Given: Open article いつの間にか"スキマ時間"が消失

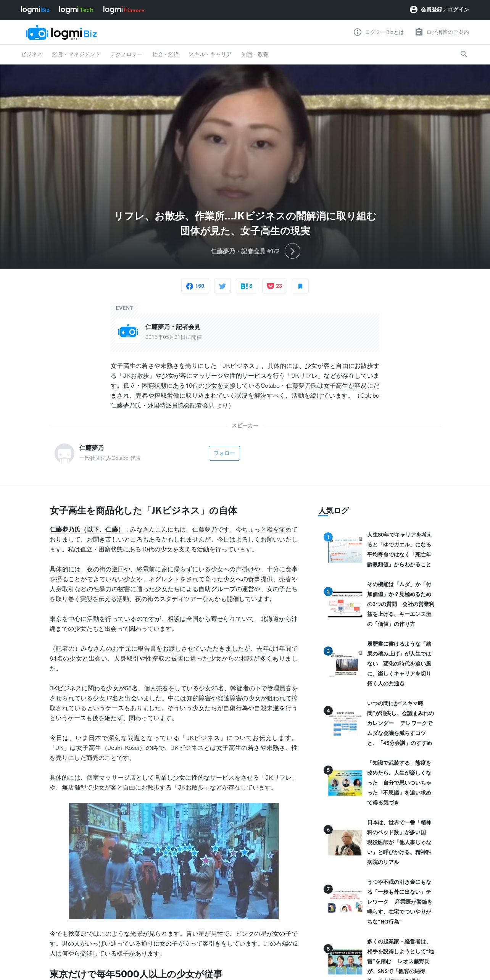Looking at the screenshot, I should pos(400,723).
